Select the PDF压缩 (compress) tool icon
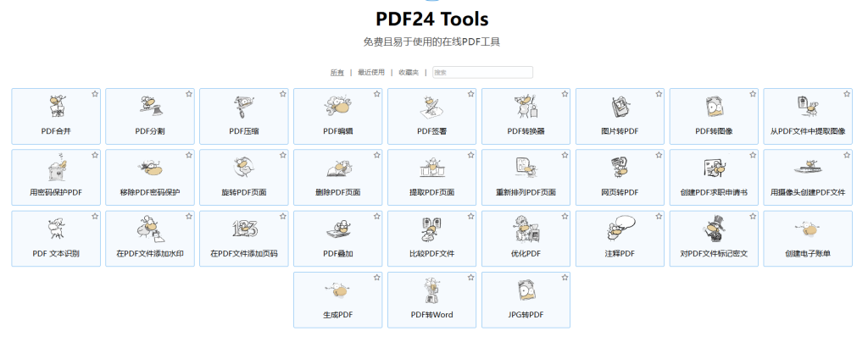Viewport: 868px width, 342px height. click(x=244, y=107)
